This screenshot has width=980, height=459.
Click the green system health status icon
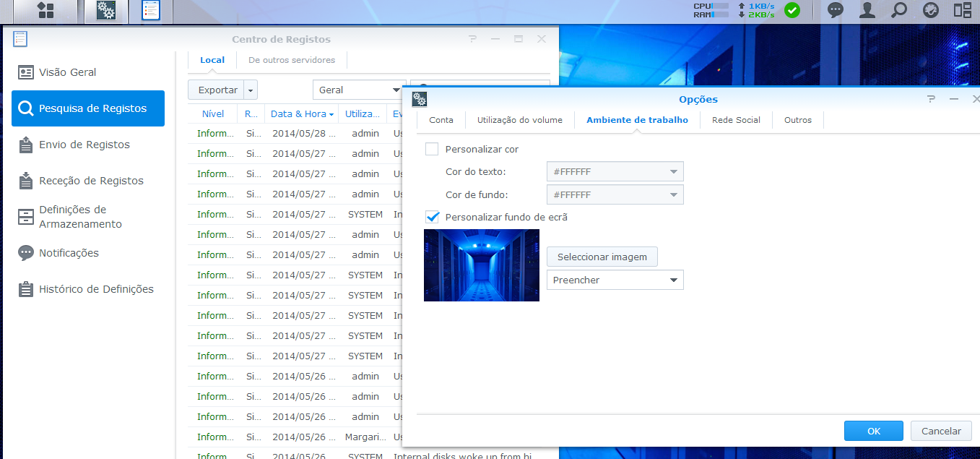click(x=792, y=10)
